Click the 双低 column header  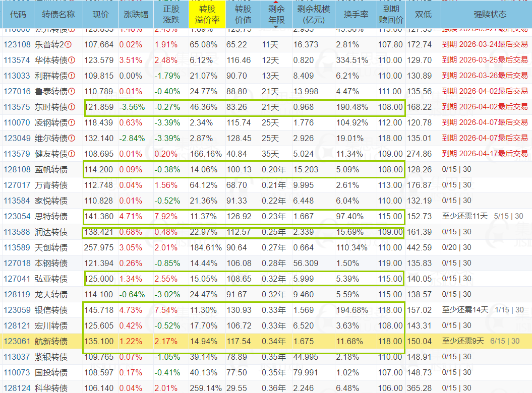coord(423,15)
